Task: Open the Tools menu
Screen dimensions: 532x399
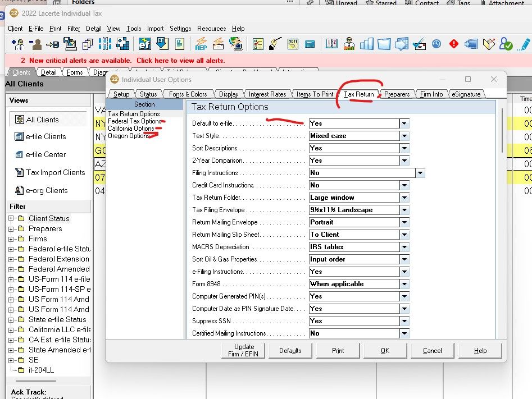Action: point(134,29)
